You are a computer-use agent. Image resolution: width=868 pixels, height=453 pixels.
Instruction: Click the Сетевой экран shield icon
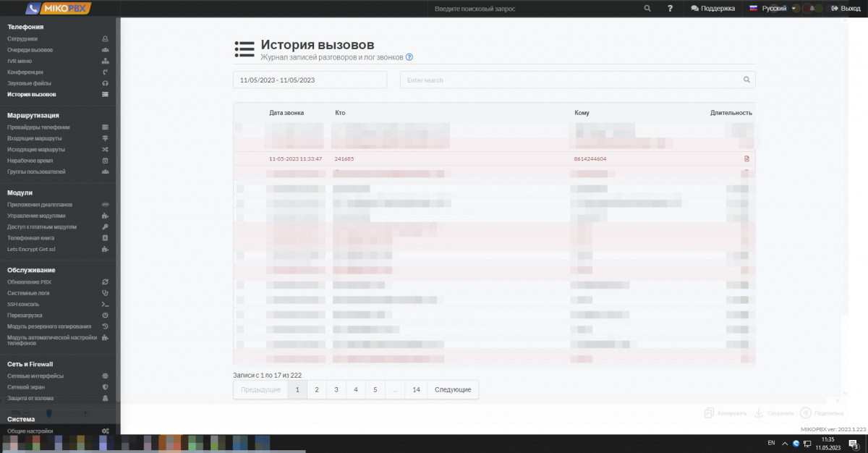pos(106,387)
